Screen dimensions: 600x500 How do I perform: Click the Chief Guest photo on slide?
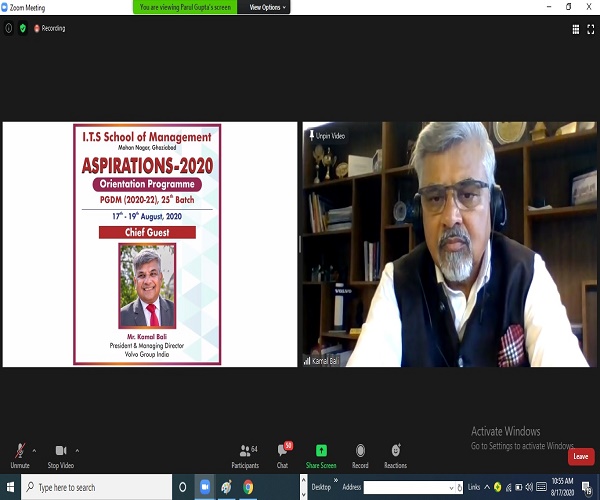[147, 286]
